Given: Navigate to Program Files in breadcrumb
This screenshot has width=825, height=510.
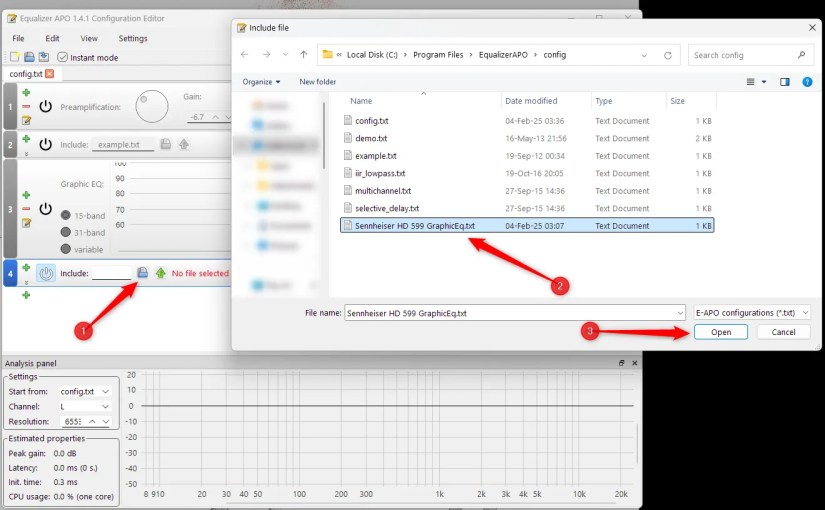Looking at the screenshot, I should tap(438, 55).
